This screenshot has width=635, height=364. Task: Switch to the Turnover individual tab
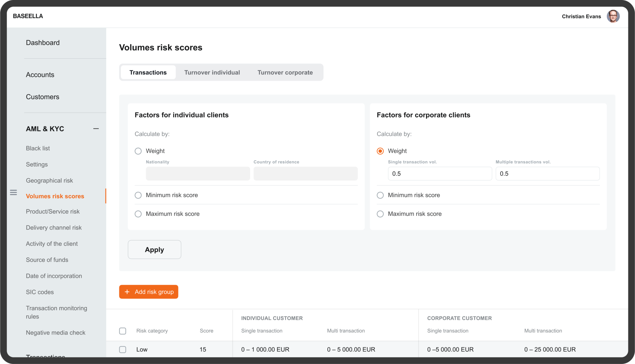click(212, 72)
